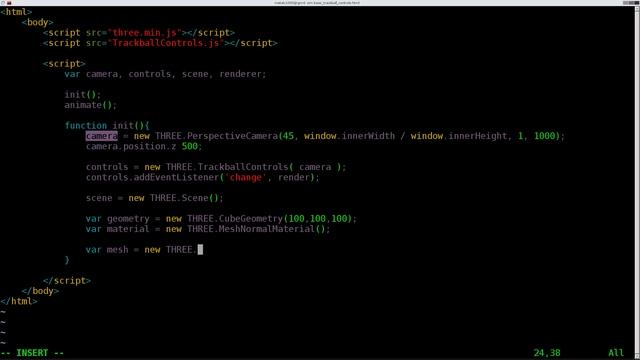The height and width of the screenshot is (360, 640).
Task: Click the standalone opening <script> tag
Action: 64,64
